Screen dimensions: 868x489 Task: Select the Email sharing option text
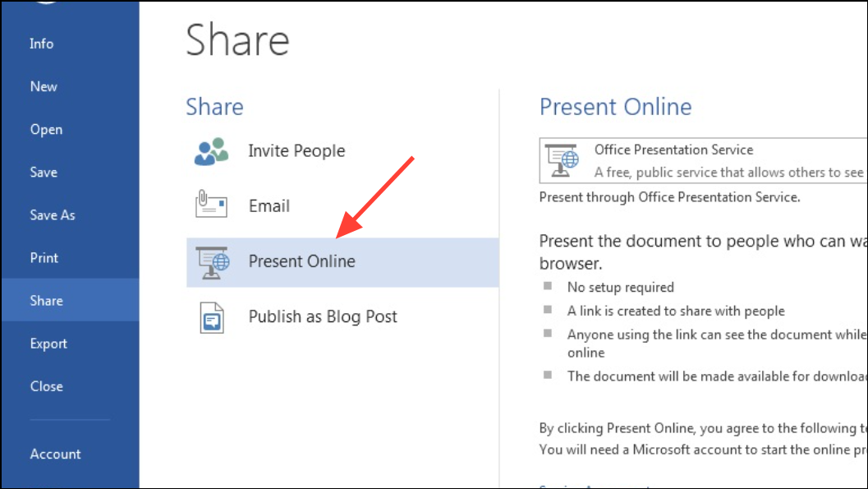pyautogui.click(x=269, y=206)
